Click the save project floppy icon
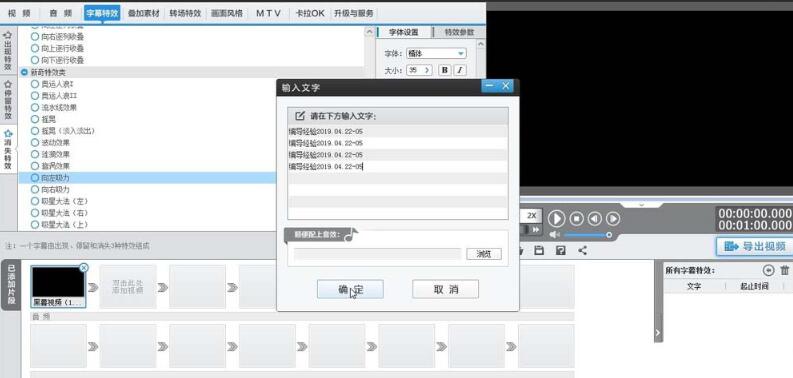Viewport: 793px width, 378px height. tap(539, 250)
